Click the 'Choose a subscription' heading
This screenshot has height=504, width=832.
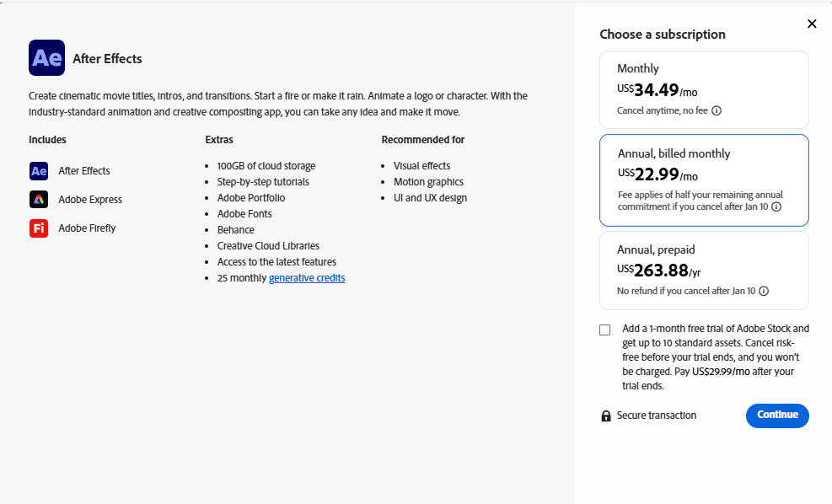662,34
